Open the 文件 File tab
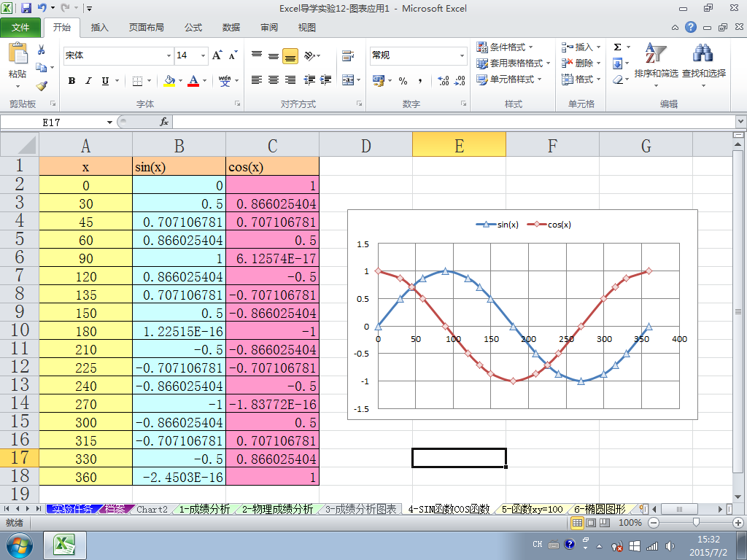 (20, 27)
